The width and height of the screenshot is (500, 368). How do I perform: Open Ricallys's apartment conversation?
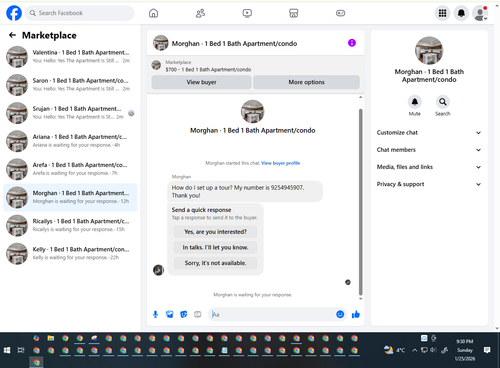[x=70, y=225]
